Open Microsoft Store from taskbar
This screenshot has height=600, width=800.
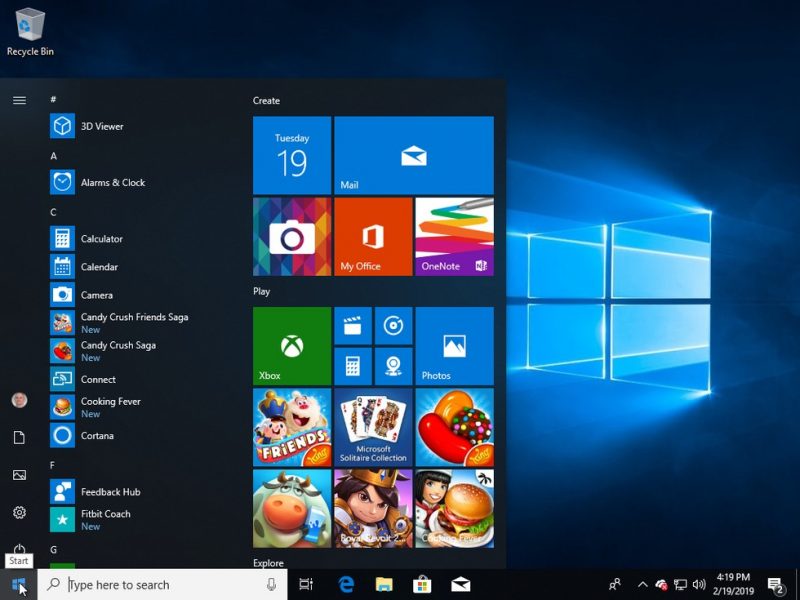[422, 585]
